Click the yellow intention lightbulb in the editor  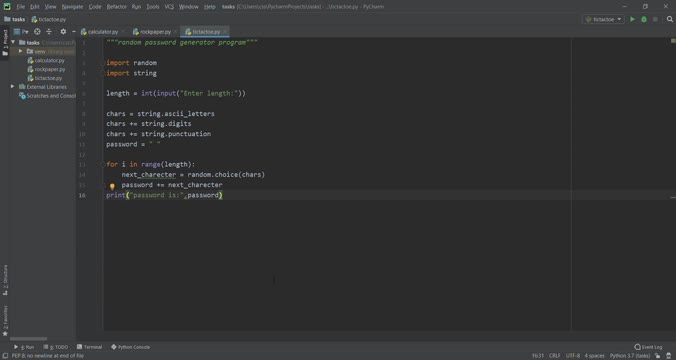point(112,186)
